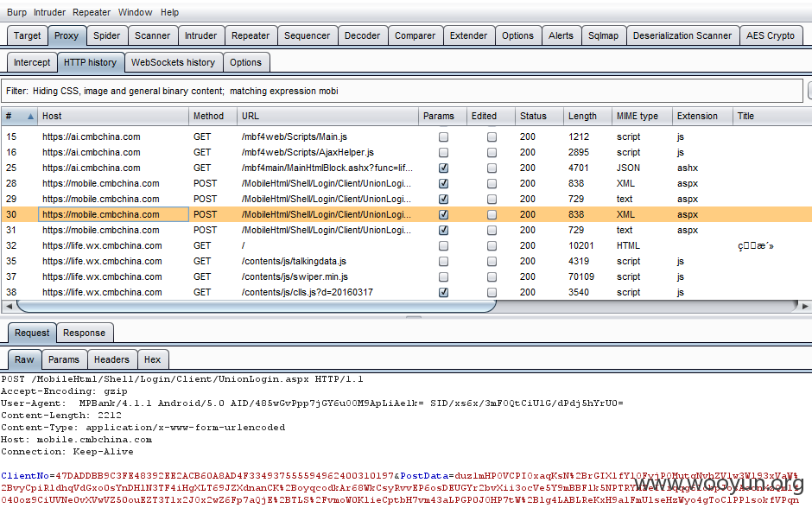Toggle Params checkbox for request 38

(x=443, y=292)
